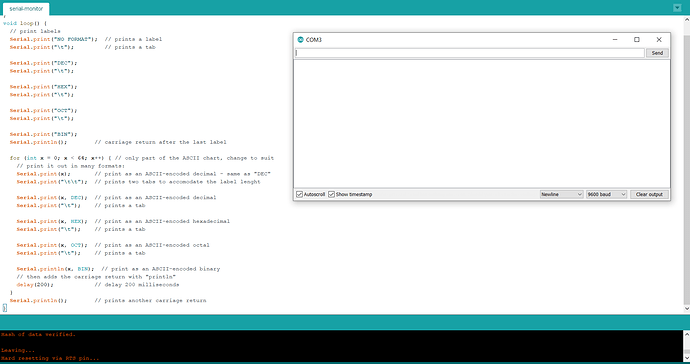
Task: Click the "Leaving..." console line
Action: pos(18,350)
